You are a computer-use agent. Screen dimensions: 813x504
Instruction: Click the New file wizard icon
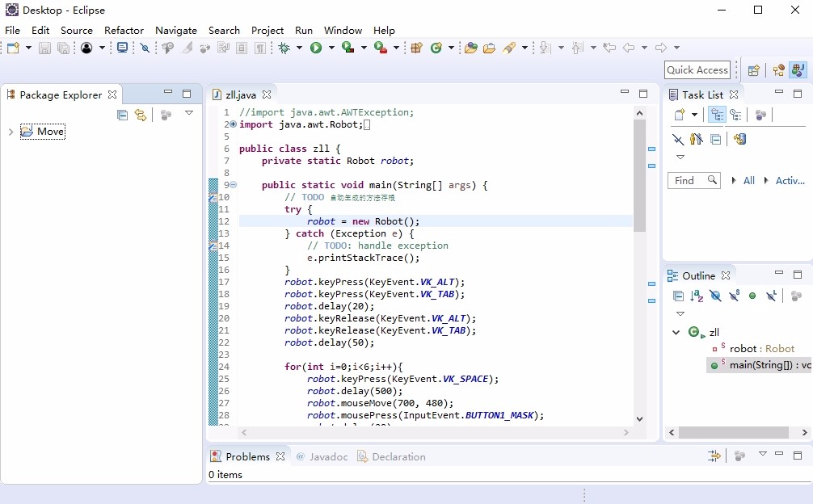click(13, 48)
